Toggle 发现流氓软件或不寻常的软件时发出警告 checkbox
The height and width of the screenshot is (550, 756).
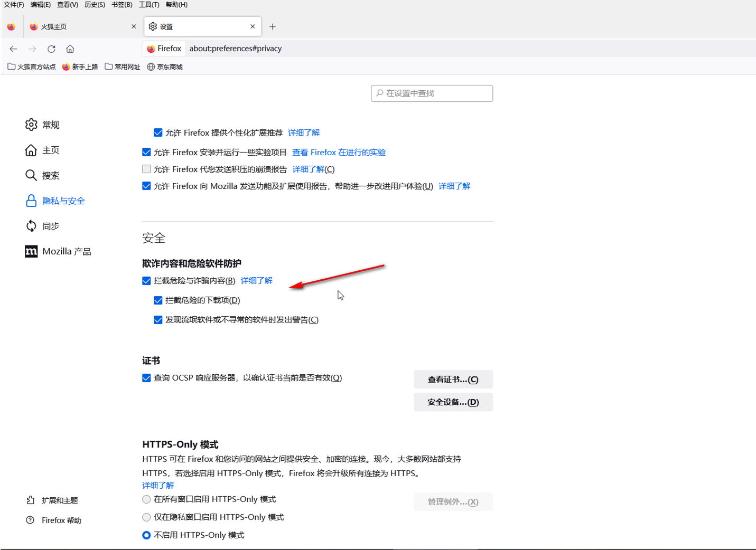158,320
